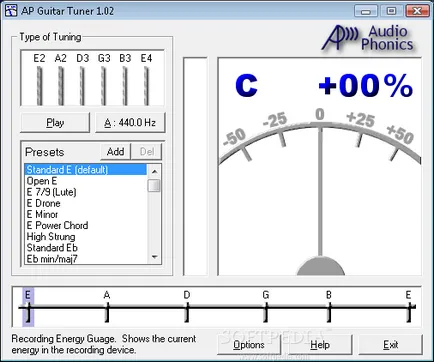Click the Recording Energy Guage status text
The image size is (434, 362).
click(104, 344)
